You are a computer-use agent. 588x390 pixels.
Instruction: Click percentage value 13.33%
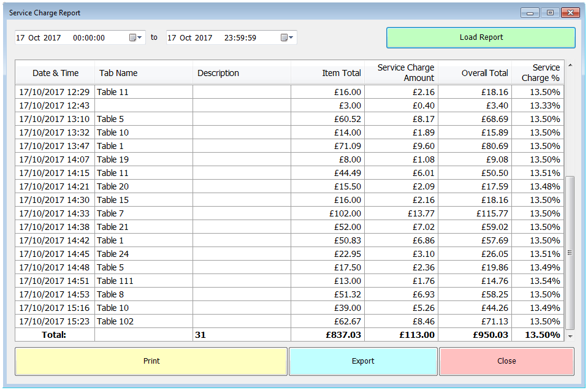pos(538,105)
